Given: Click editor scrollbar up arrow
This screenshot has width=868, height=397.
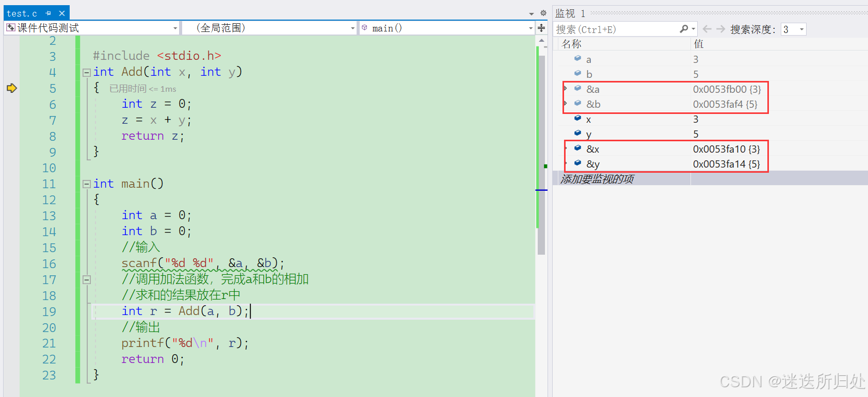Looking at the screenshot, I should click(x=541, y=41).
